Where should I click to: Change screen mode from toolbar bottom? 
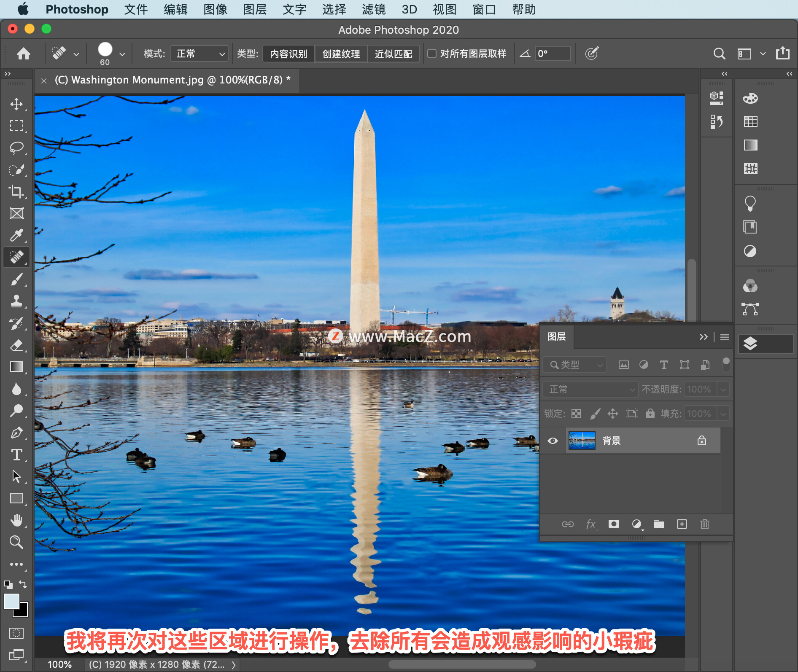pyautogui.click(x=16, y=655)
